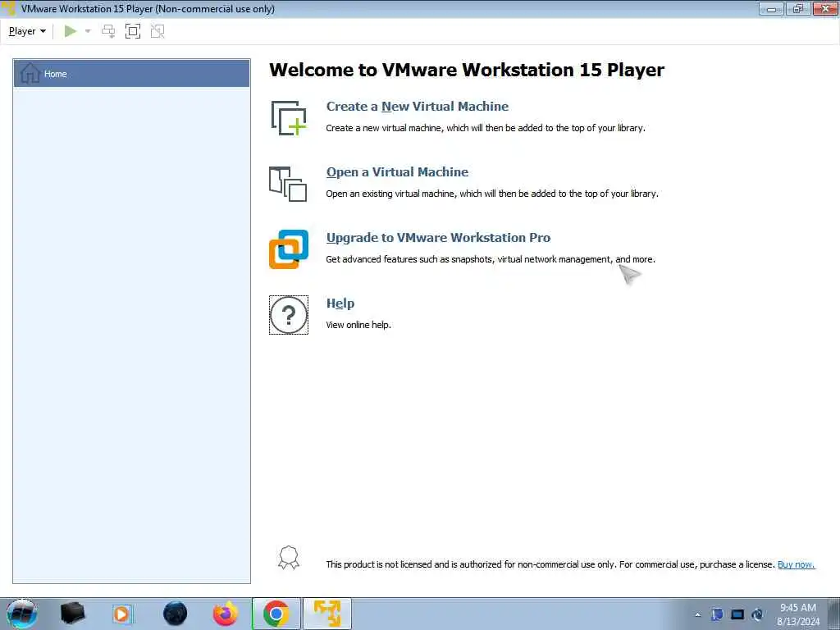Click the Create a New Virtual Machine icon

(x=289, y=118)
